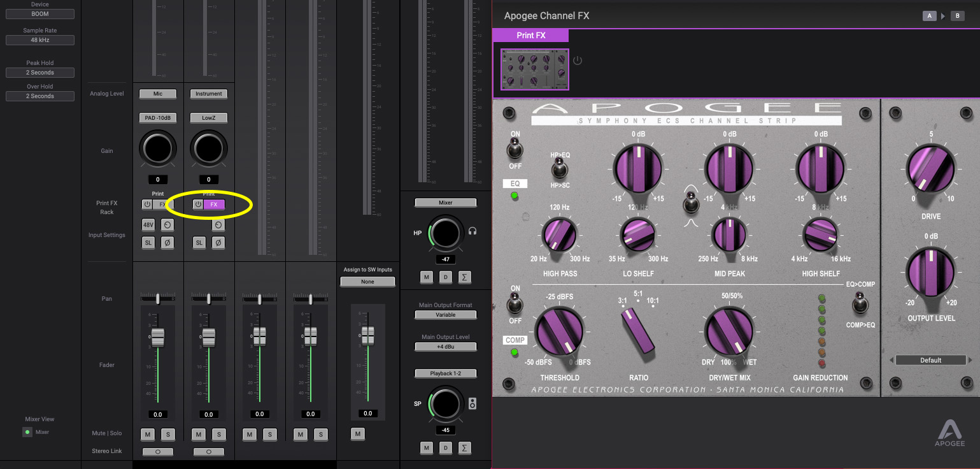Solo the fourth mixer channel
This screenshot has height=469, width=980.
320,435
